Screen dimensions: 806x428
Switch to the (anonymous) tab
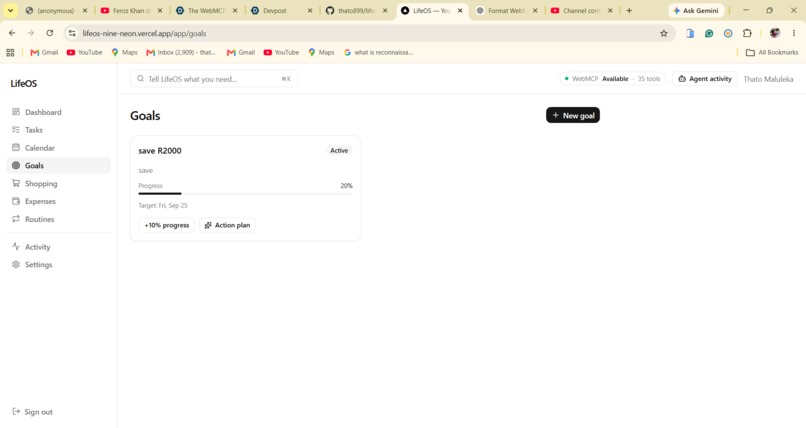(57, 10)
